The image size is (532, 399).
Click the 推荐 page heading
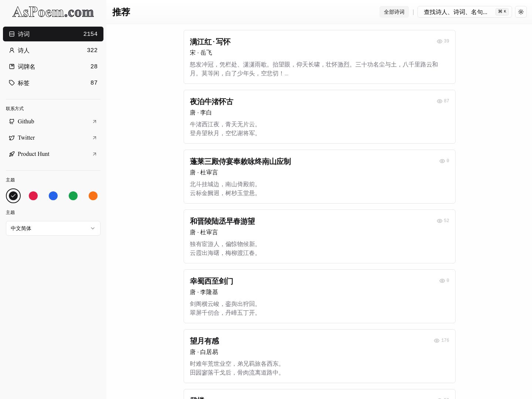tap(121, 12)
